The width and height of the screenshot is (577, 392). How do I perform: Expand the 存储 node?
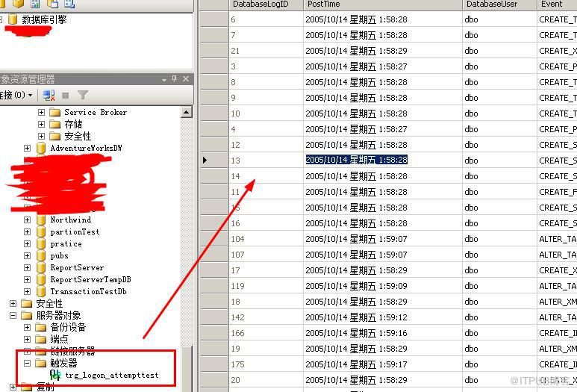point(41,125)
